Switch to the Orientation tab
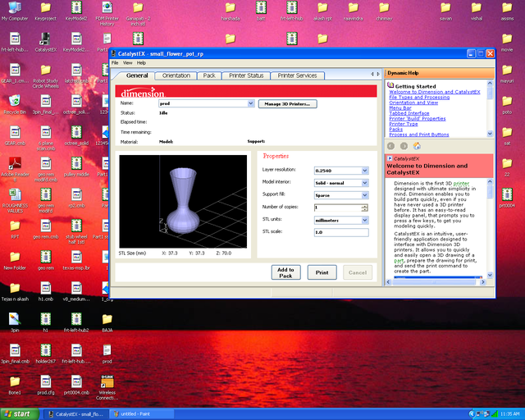This screenshot has height=420, width=525. tap(176, 75)
